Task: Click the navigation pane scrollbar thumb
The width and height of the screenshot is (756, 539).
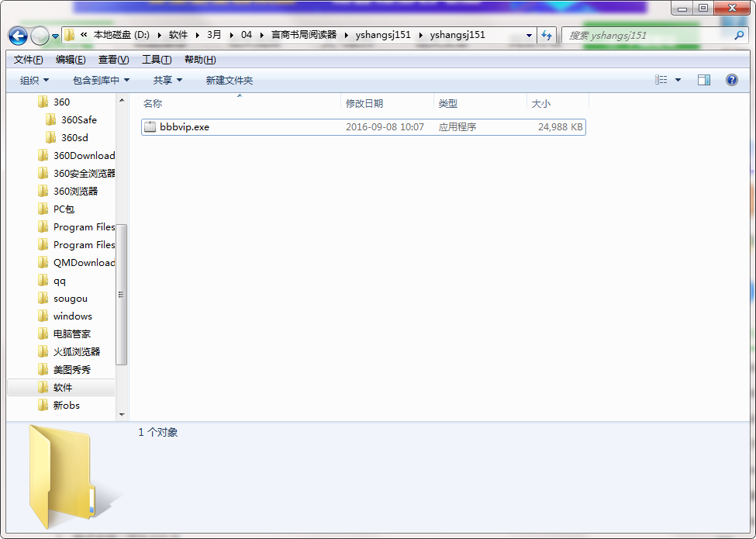Action: pos(122,294)
